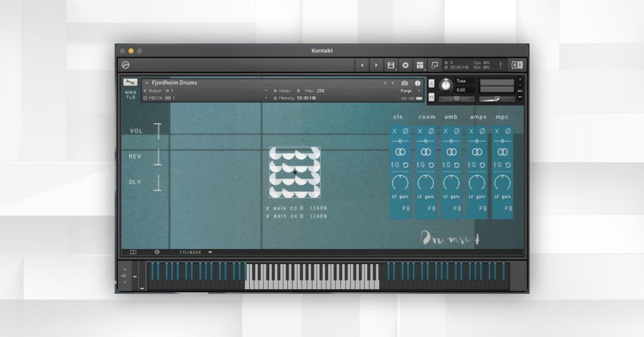The width and height of the screenshot is (644, 337).
Task: Toggle instrument Solo S button
Action: [x=431, y=83]
